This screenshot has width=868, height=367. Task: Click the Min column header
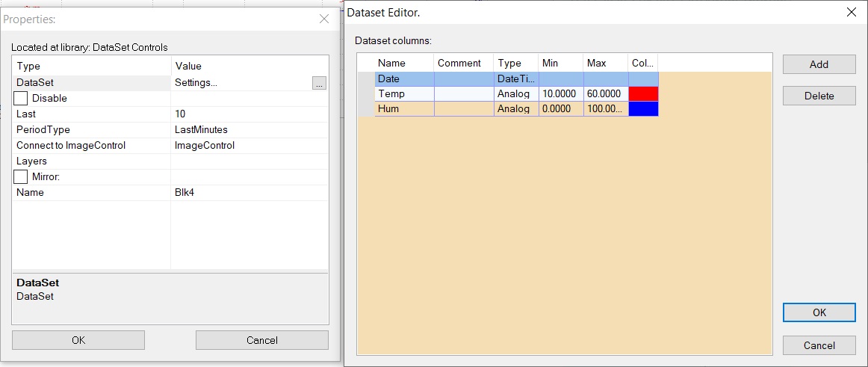[x=561, y=63]
